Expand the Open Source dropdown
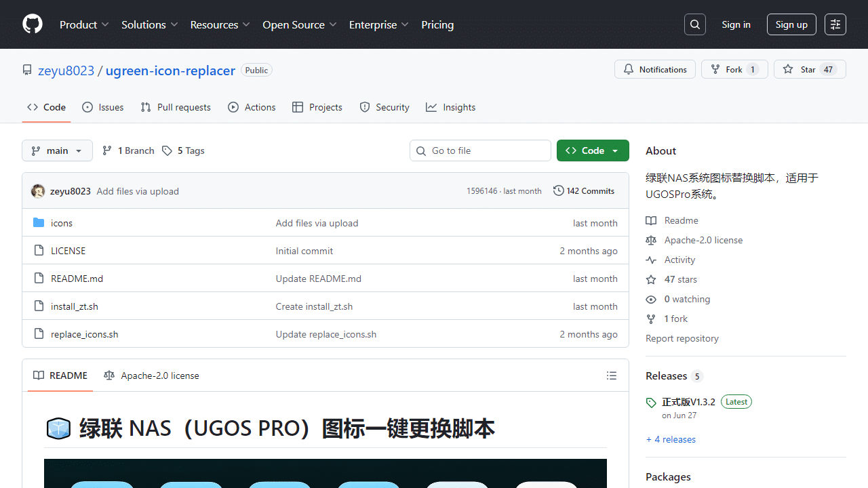The image size is (868, 488). coord(300,24)
